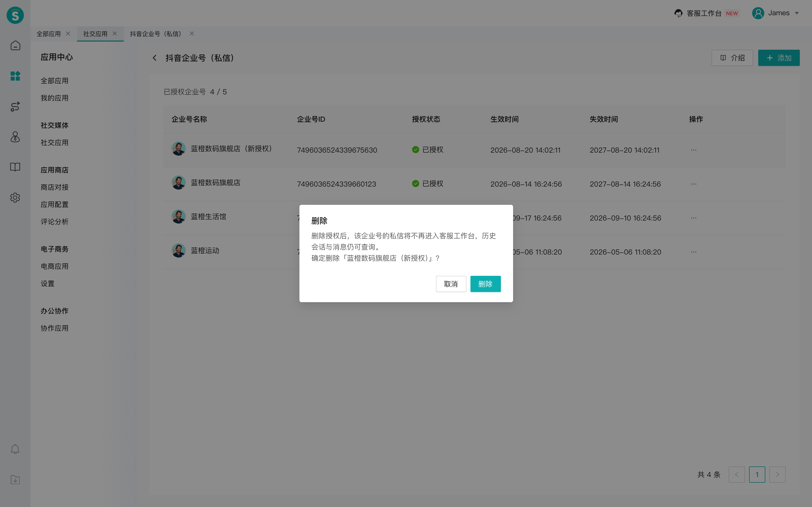Open the download folder sidebar icon
Screen dimensions: 812x507
15,480
